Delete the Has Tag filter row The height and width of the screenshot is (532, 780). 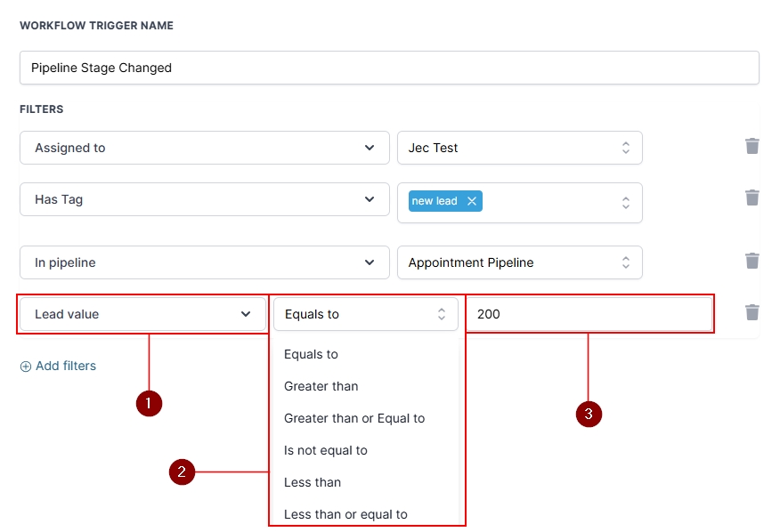coord(752,197)
